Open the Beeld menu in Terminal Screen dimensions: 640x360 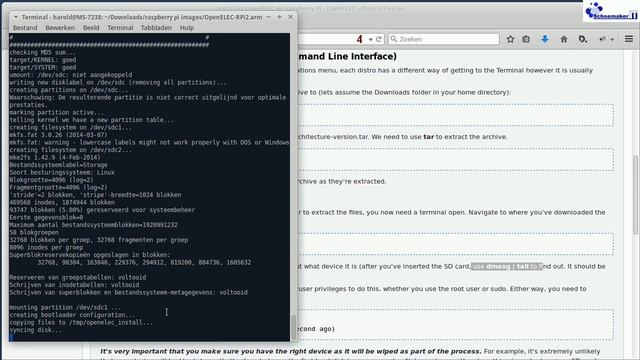(91, 28)
